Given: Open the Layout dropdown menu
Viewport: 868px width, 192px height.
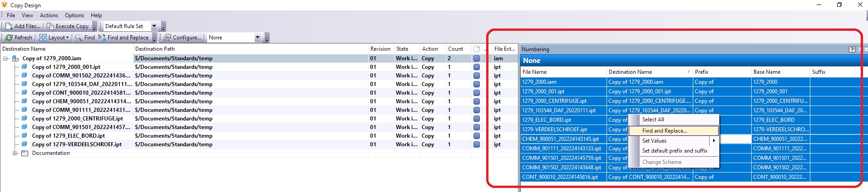Looking at the screenshot, I should pos(54,38).
